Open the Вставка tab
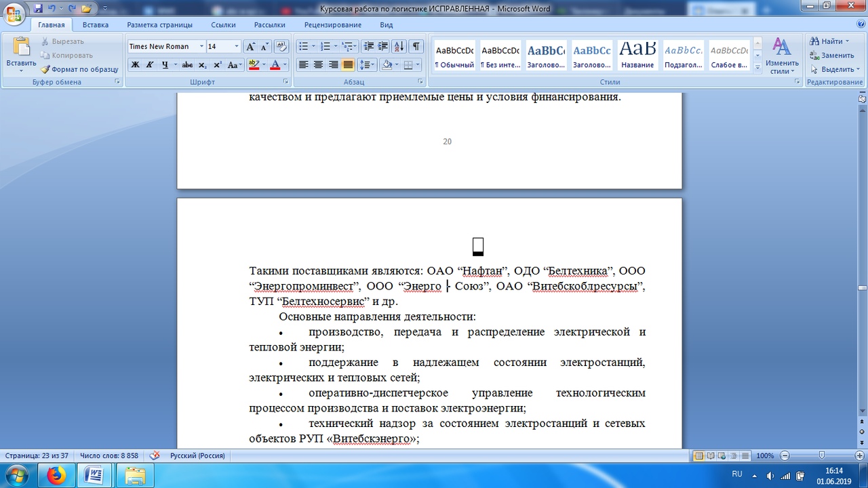Image resolution: width=868 pixels, height=488 pixels. (96, 25)
